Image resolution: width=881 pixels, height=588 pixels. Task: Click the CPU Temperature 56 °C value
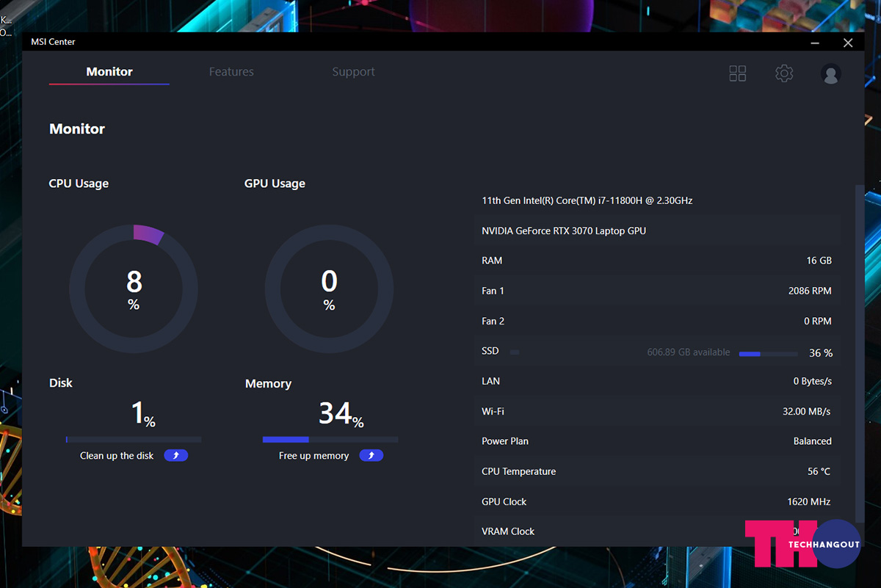[x=819, y=471]
